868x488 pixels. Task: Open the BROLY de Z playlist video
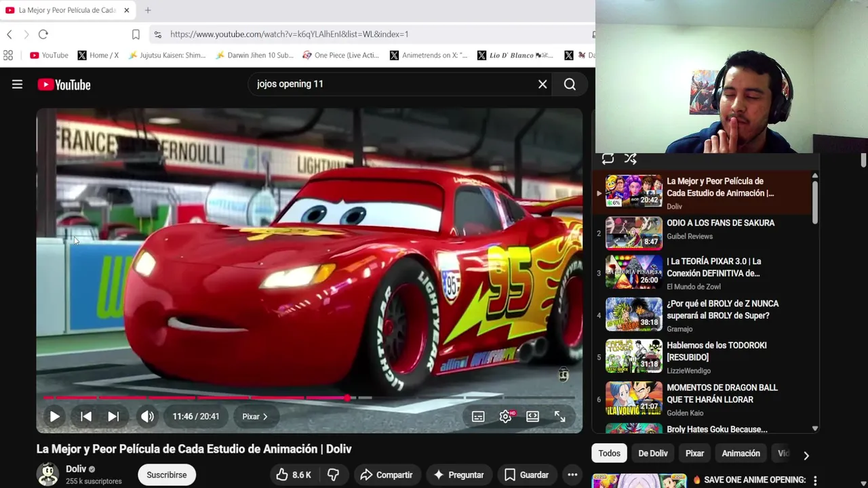pyautogui.click(x=705, y=314)
